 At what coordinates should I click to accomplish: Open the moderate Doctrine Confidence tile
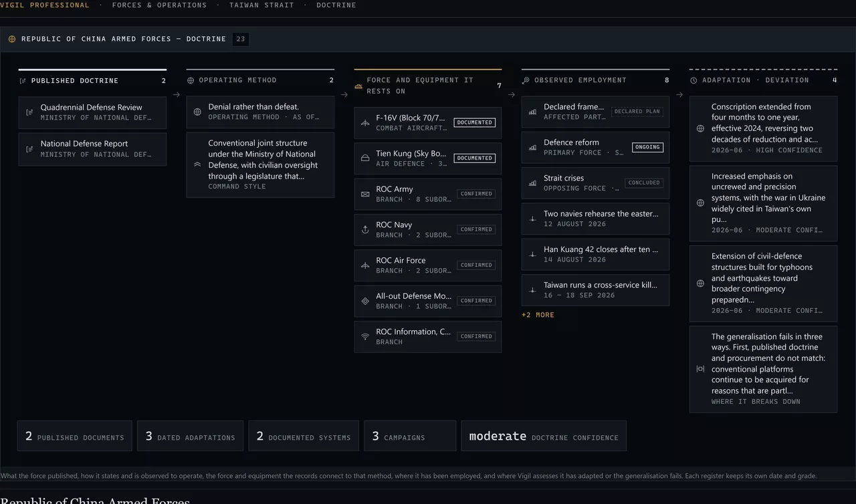click(x=544, y=436)
